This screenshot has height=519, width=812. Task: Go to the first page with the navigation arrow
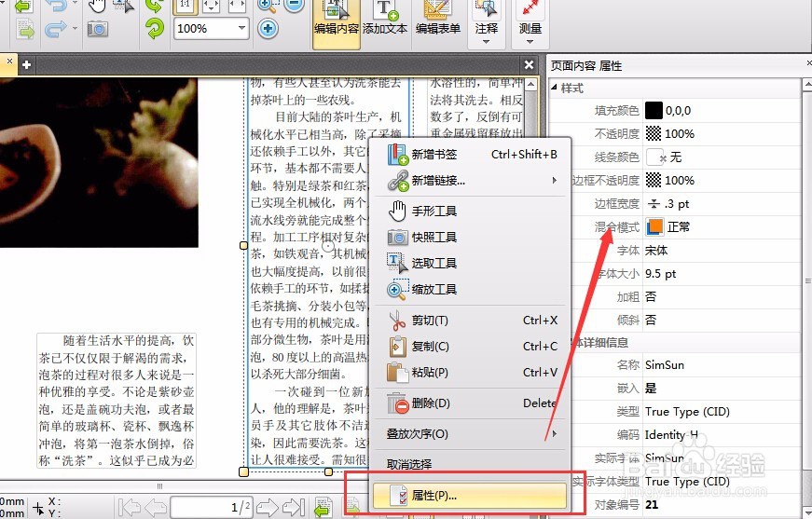pyautogui.click(x=129, y=507)
